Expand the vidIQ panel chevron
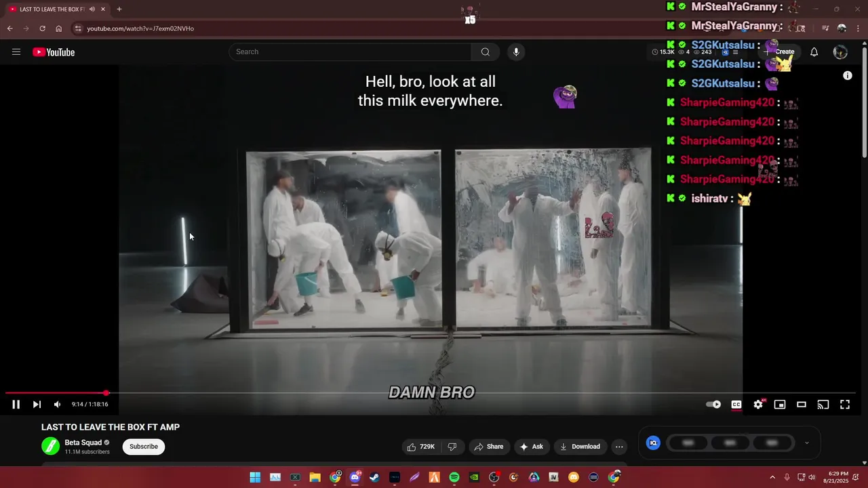The height and width of the screenshot is (488, 868). [807, 443]
